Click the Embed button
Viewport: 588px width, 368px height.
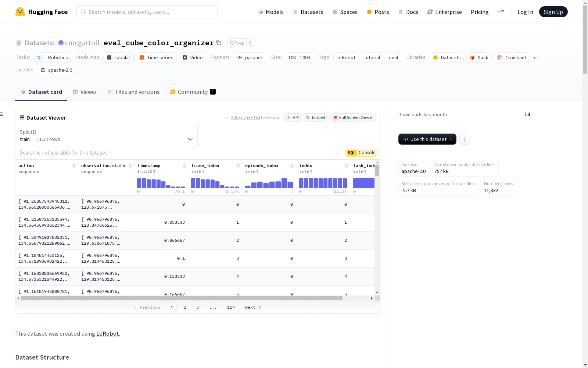315,117
